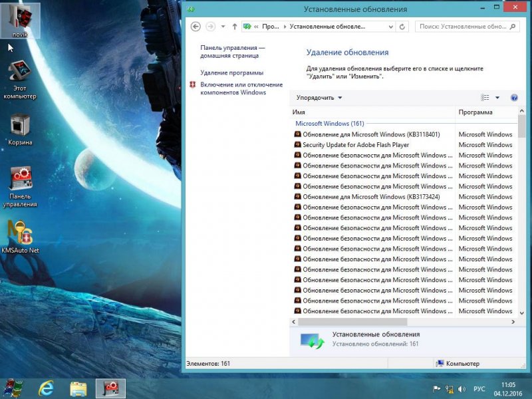
Task: Click the vertical scrollbar up arrow
Action: (x=521, y=111)
